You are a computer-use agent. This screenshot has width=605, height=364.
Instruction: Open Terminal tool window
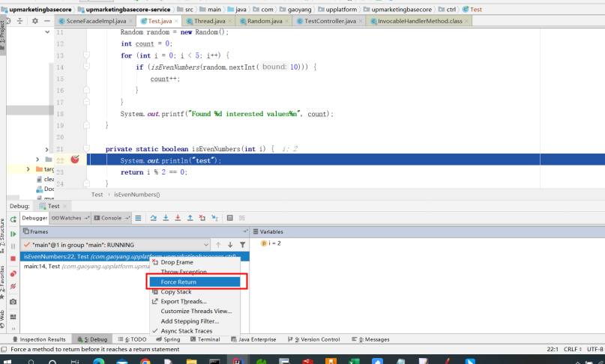coord(205,339)
